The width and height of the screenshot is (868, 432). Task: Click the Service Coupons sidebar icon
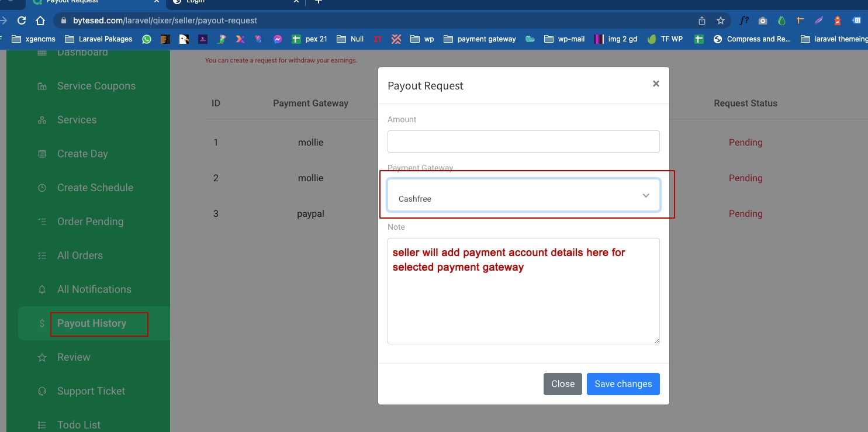tap(42, 87)
